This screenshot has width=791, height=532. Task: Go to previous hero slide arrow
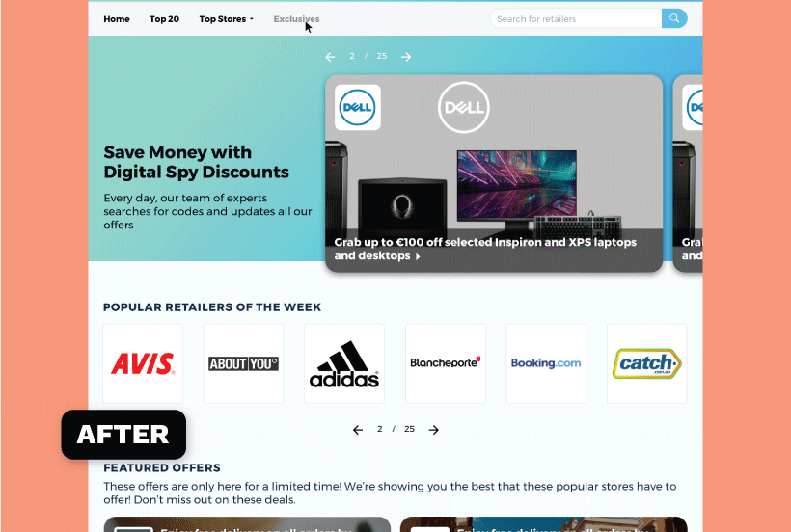pyautogui.click(x=331, y=57)
